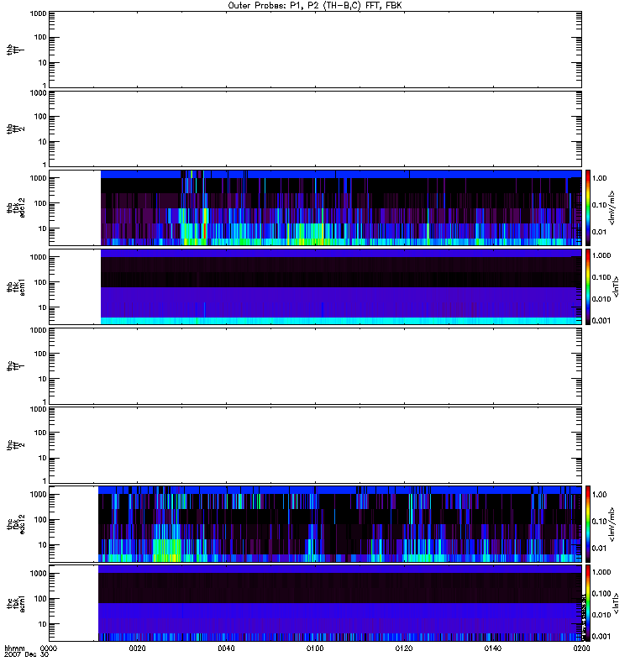
Task: Click the "0.100" tick on thc scm1 colorbar
Action: [601, 594]
